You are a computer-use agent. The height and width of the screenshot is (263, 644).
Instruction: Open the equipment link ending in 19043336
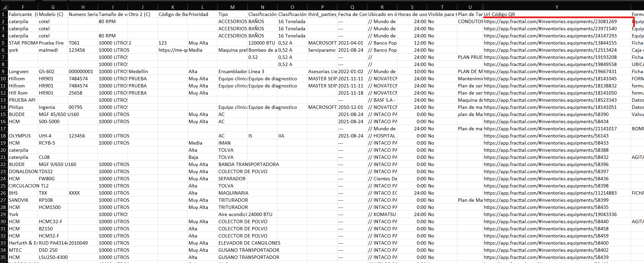(x=550, y=214)
